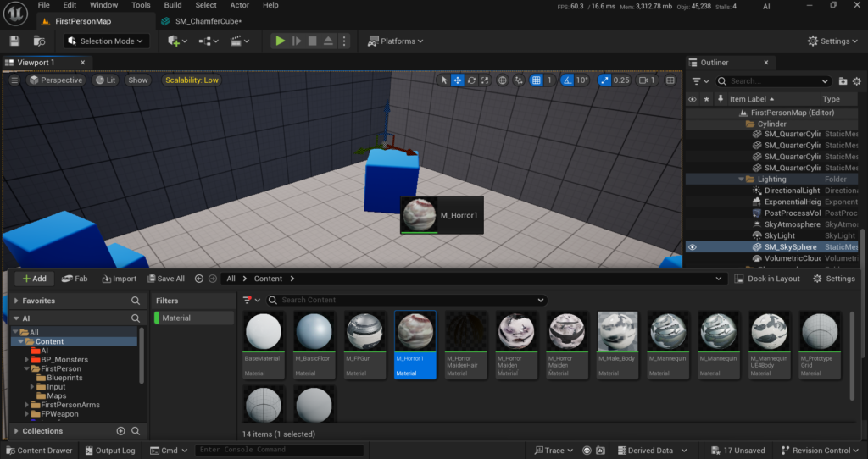Open the Actor menu
Viewport: 868px width, 459px height.
click(240, 5)
